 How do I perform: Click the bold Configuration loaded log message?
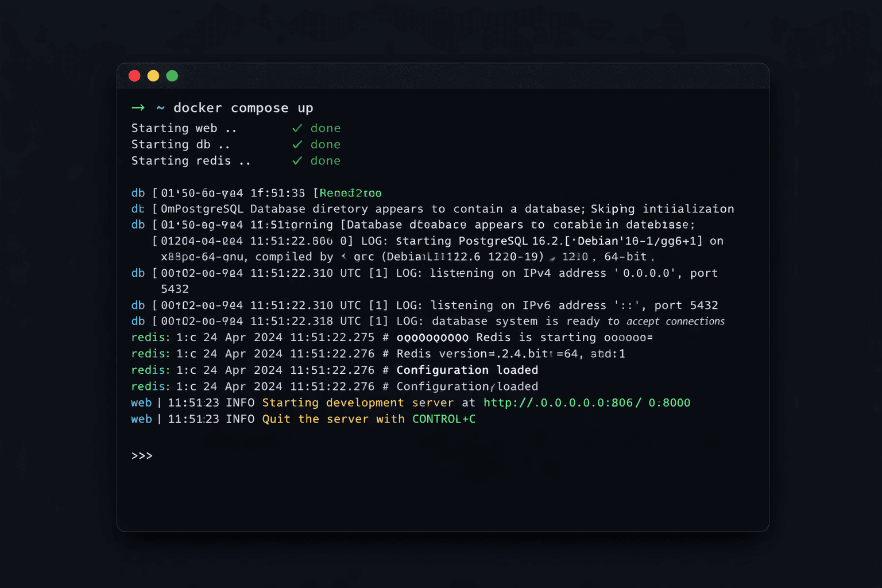point(467,370)
